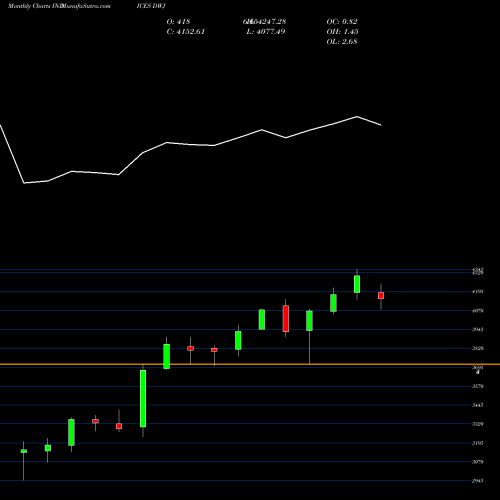This screenshot has width=500, height=500.
Task: Click the large red candlestick body
Action: (x=286, y=319)
